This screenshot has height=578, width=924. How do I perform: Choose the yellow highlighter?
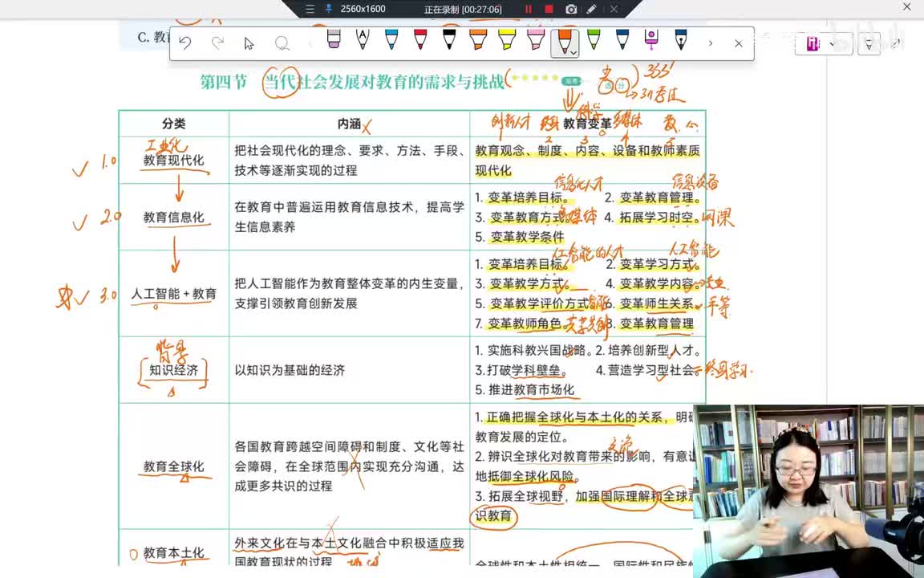507,39
